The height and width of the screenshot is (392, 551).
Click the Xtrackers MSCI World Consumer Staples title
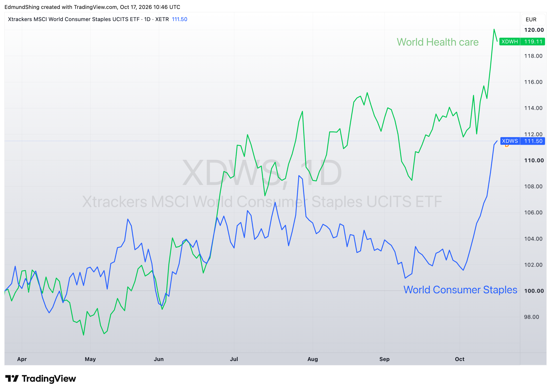(74, 19)
